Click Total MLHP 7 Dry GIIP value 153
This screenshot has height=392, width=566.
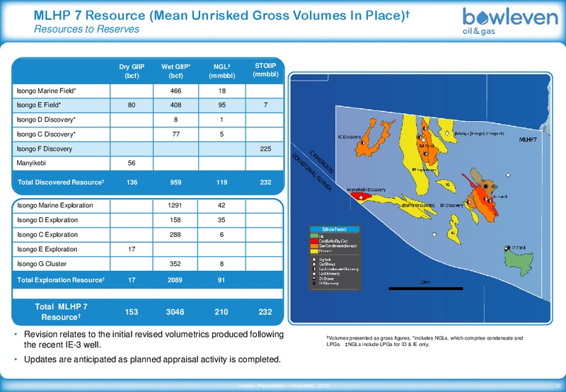[x=132, y=312]
